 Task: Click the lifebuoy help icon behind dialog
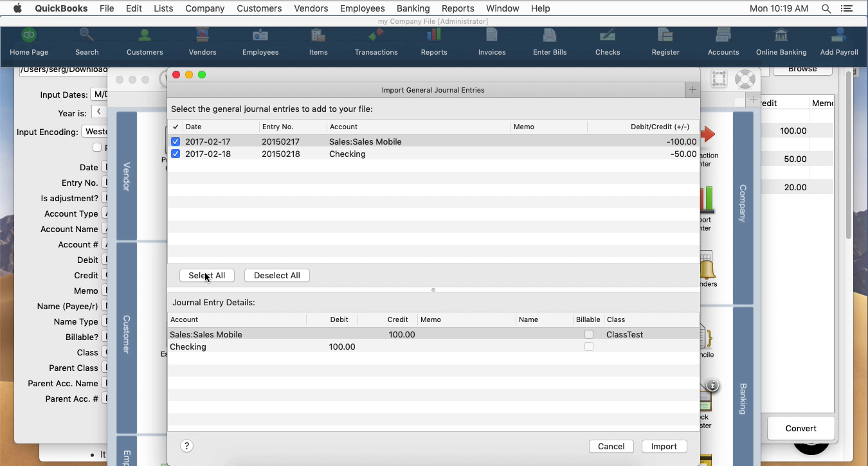(x=745, y=79)
